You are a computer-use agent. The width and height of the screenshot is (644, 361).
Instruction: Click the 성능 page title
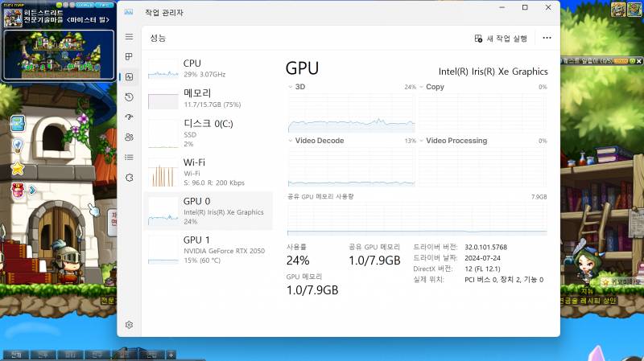click(158, 38)
